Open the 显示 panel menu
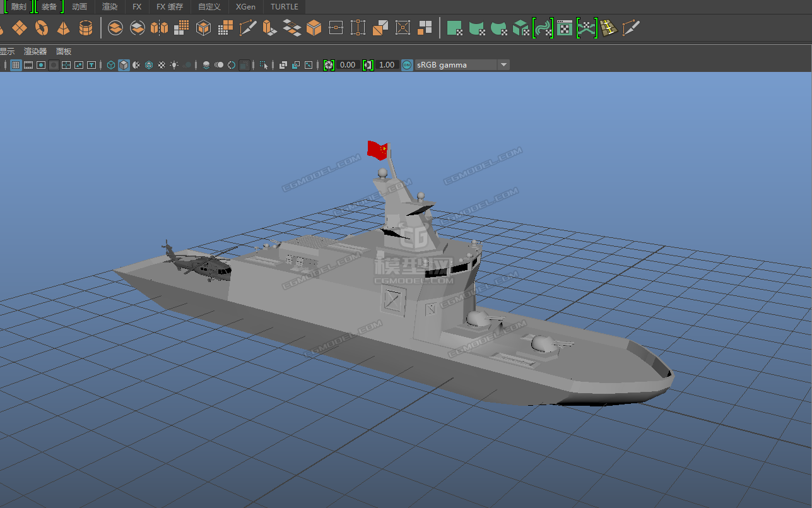This screenshot has width=812, height=508. click(x=7, y=52)
